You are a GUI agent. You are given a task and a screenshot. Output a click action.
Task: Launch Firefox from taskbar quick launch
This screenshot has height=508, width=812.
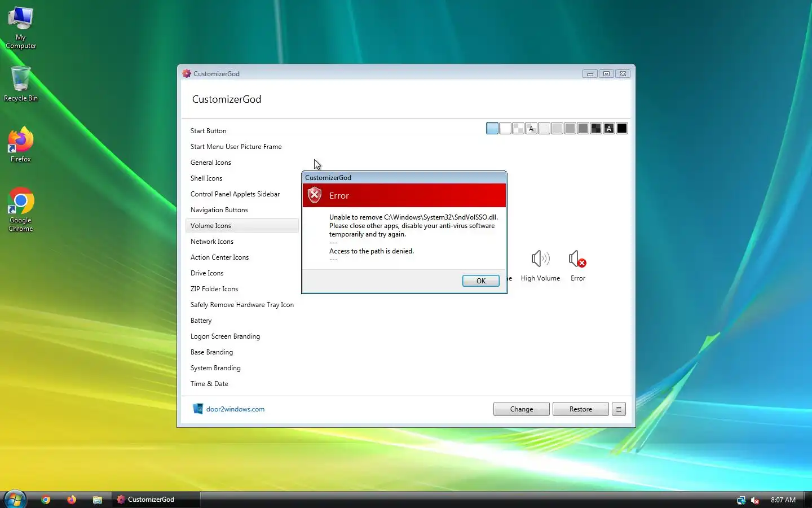tap(72, 500)
